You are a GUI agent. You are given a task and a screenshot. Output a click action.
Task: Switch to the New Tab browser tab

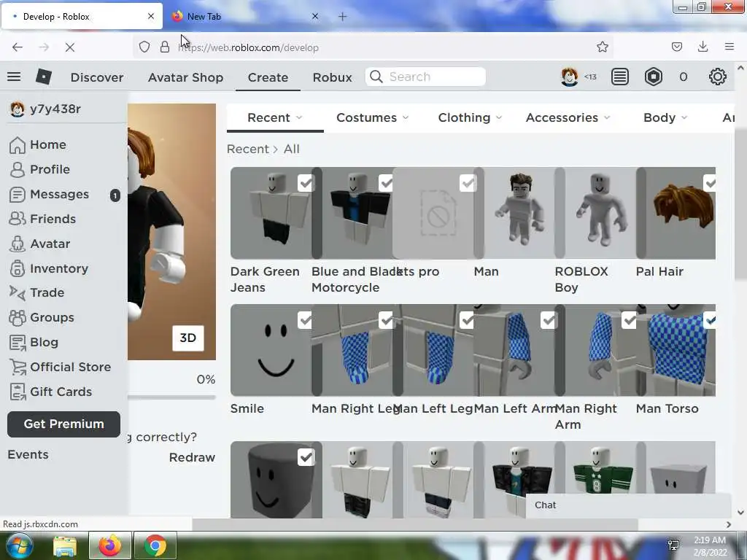click(x=245, y=16)
